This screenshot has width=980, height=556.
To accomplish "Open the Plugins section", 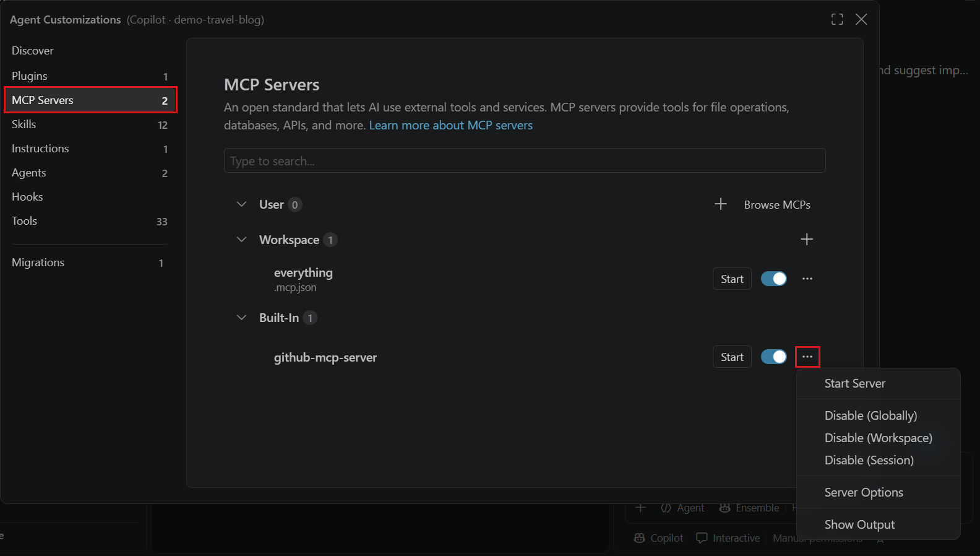I will [90, 76].
